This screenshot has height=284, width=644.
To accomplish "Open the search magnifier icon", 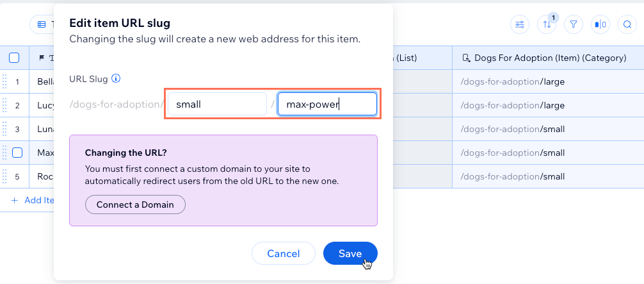I will coord(627,25).
